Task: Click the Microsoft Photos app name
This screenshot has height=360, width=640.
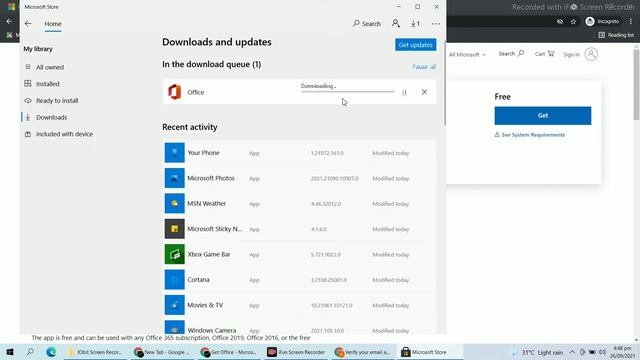Action: coord(211,178)
